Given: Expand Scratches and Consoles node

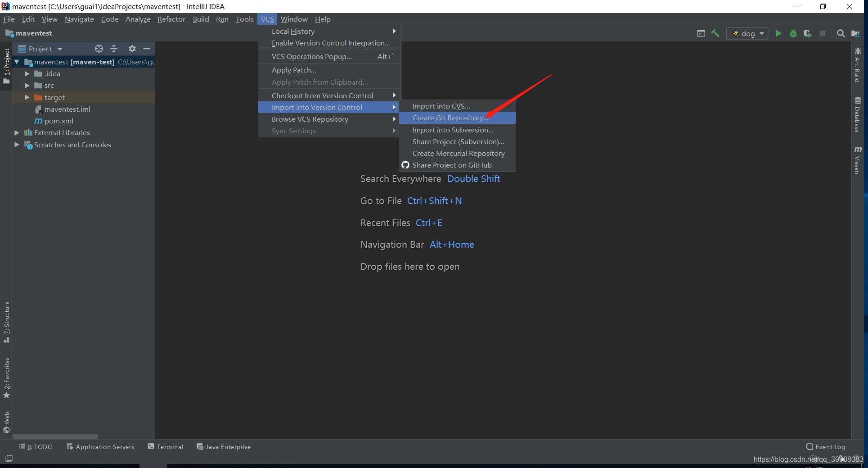Looking at the screenshot, I should (x=17, y=145).
